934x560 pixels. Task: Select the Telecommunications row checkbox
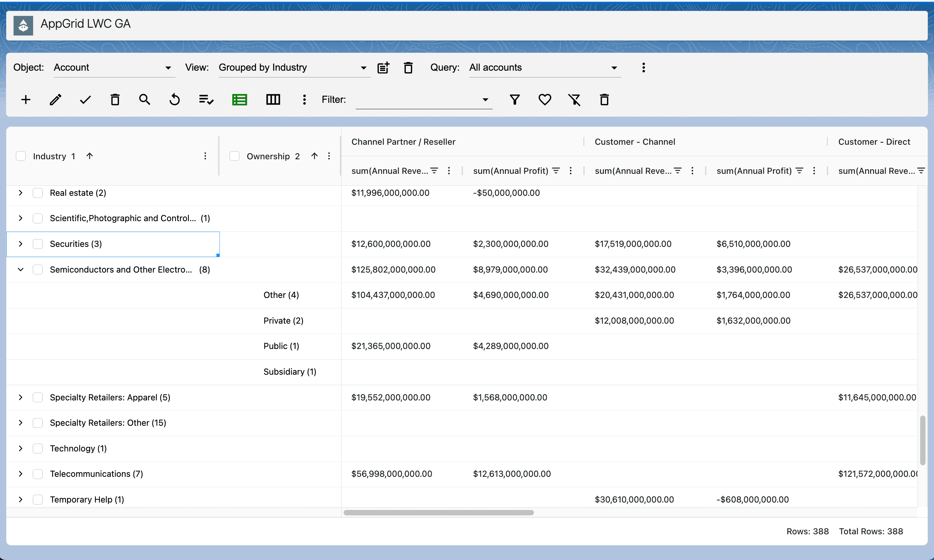point(38,474)
